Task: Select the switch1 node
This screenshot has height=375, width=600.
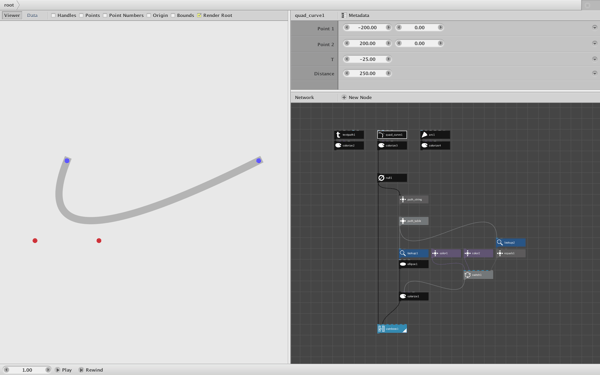Action: pyautogui.click(x=478, y=275)
